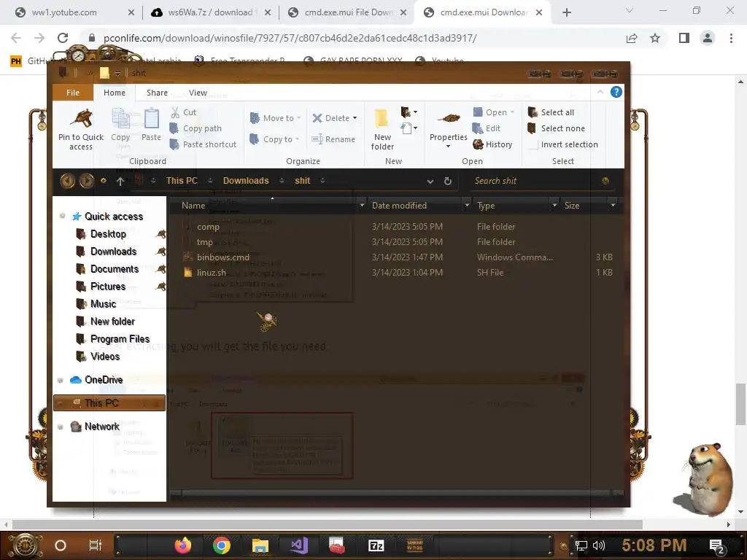Open the Copy to dropdown
747x560 pixels.
click(x=274, y=139)
